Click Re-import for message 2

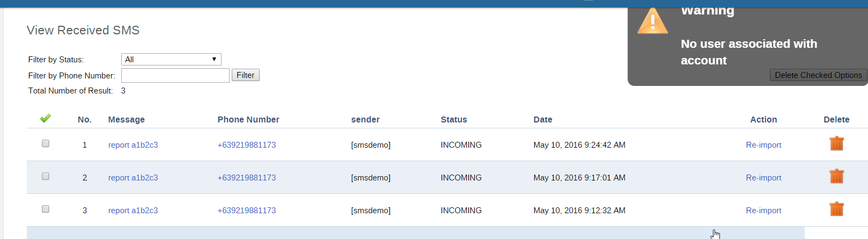pos(763,178)
